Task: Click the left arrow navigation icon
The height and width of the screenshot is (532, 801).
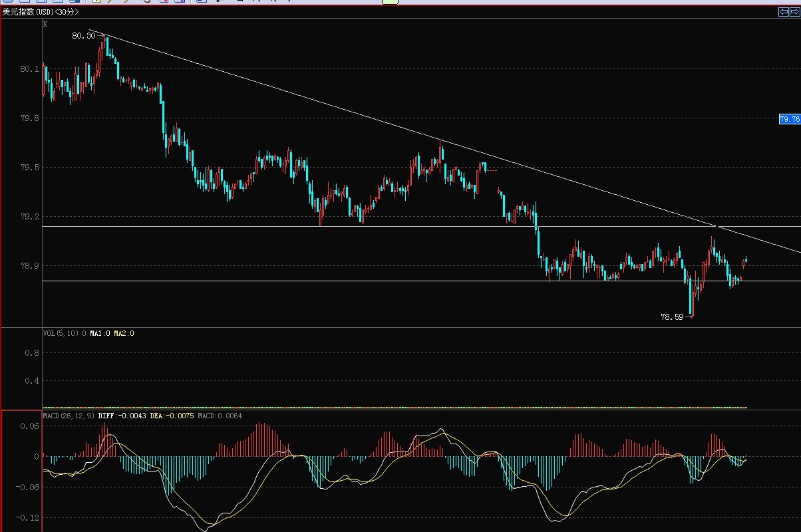Action: [783, 12]
